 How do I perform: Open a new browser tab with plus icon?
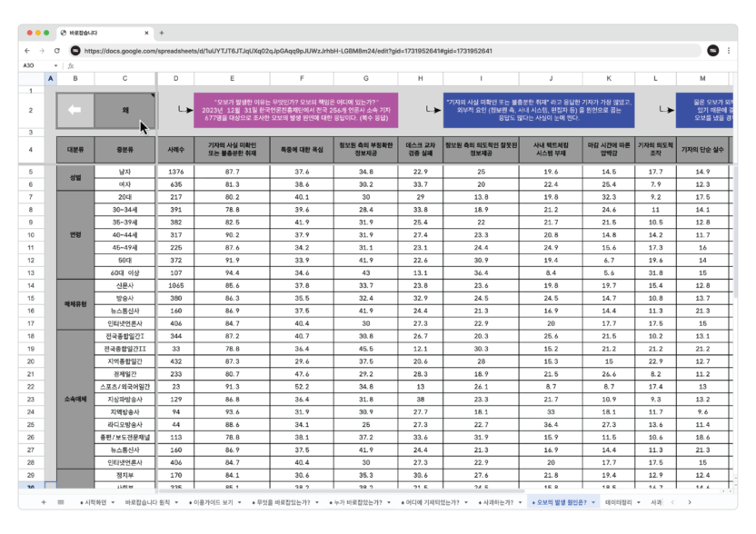(x=162, y=33)
